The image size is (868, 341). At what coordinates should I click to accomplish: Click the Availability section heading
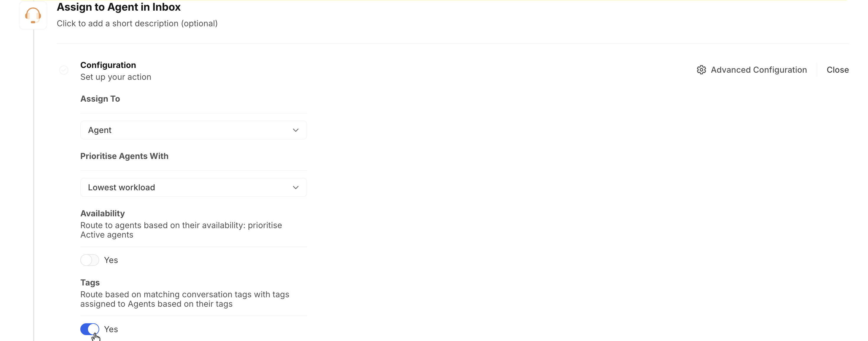[x=102, y=214]
